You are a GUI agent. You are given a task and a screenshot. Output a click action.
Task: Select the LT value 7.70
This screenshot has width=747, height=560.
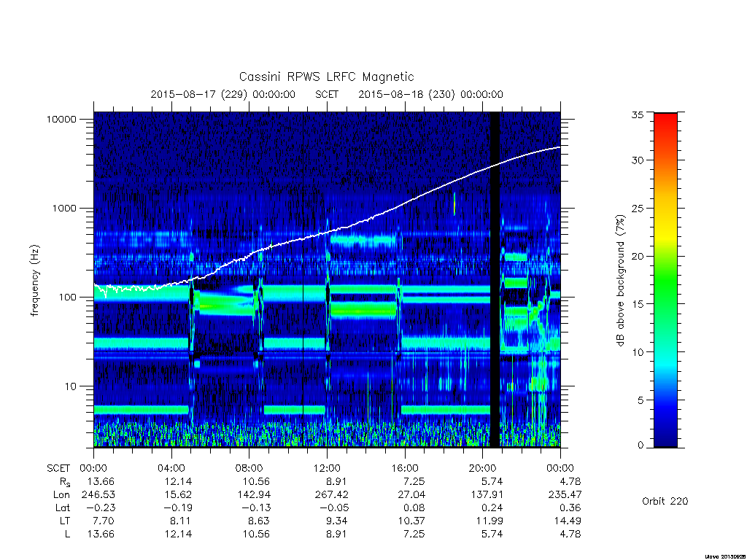tap(104, 521)
